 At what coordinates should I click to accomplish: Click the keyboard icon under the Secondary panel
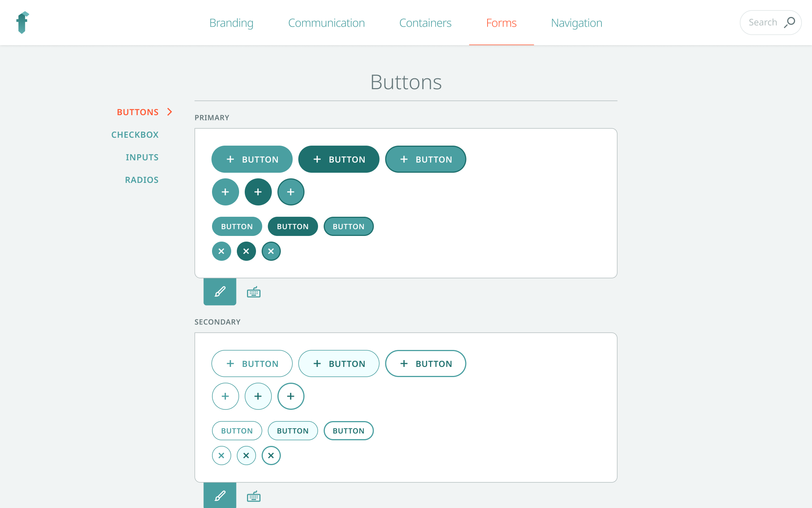[x=254, y=496]
